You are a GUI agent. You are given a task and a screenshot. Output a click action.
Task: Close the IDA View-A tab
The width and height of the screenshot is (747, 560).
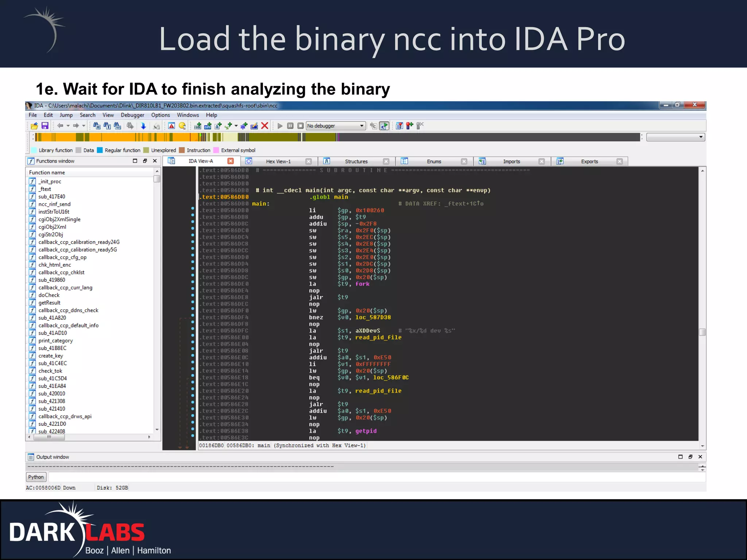(231, 161)
